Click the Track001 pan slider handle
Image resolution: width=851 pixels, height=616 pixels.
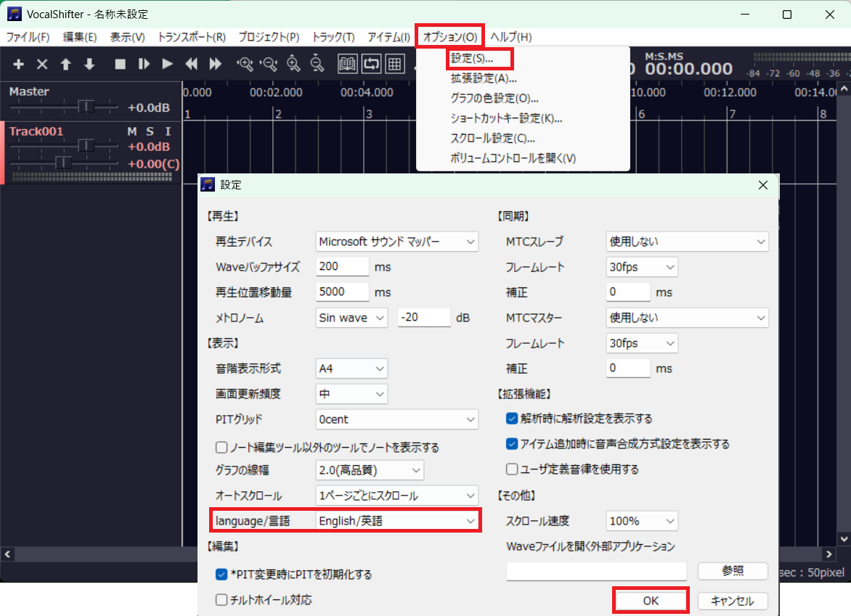(63, 163)
